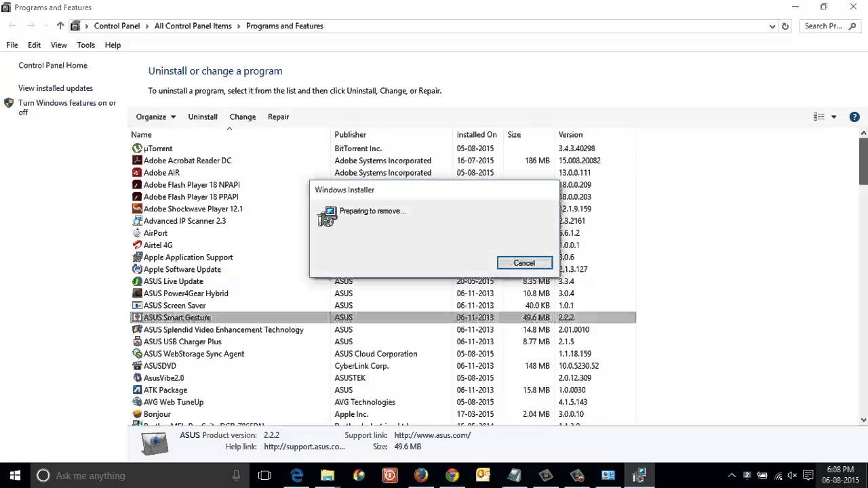This screenshot has height=488, width=868.
Task: Click All Control Panel Items in breadcrumb
Action: 193,26
